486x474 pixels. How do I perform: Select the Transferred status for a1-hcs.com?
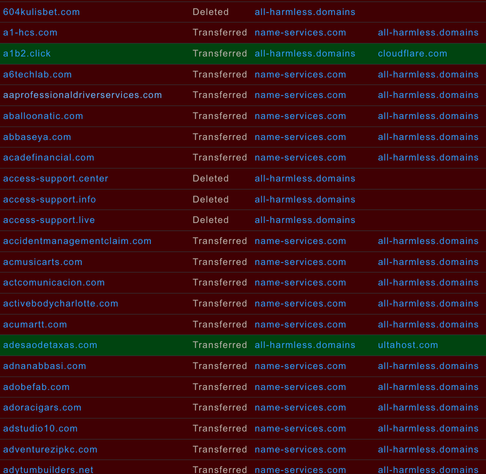click(x=220, y=33)
